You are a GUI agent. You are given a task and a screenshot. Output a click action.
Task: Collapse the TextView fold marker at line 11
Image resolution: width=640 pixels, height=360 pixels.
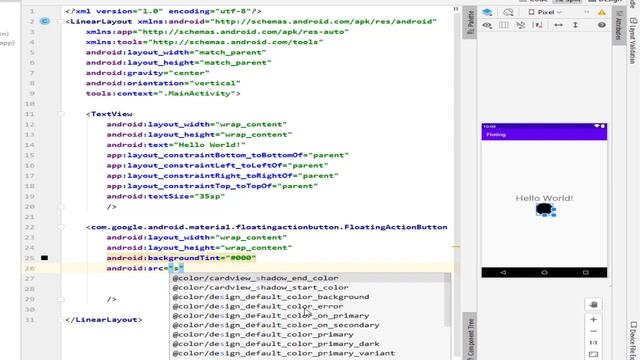61,114
